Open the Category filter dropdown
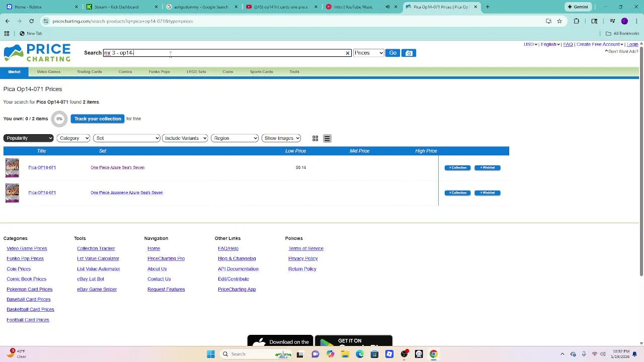 73,138
